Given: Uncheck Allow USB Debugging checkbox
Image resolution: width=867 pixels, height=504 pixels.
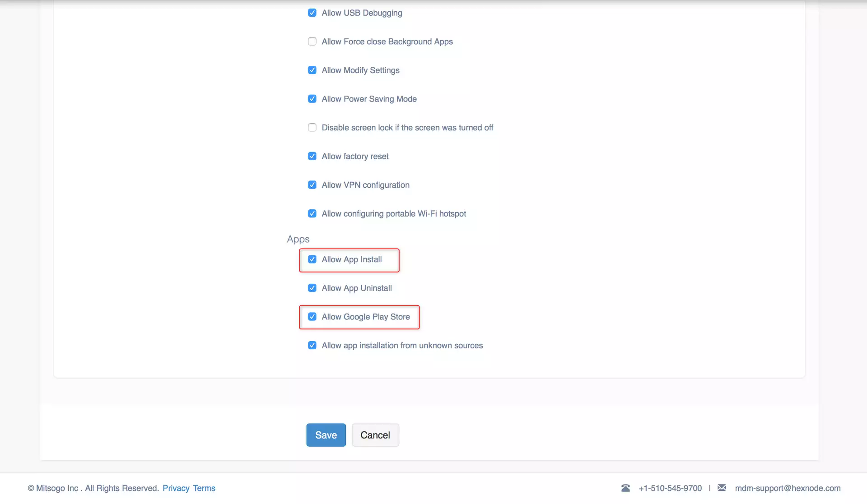Looking at the screenshot, I should click(312, 13).
